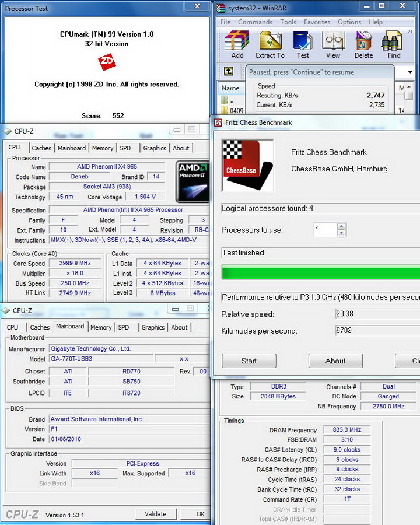The image size is (420, 525).
Task: Click the Start button in Fritz Chess Benchmark
Action: (249, 361)
